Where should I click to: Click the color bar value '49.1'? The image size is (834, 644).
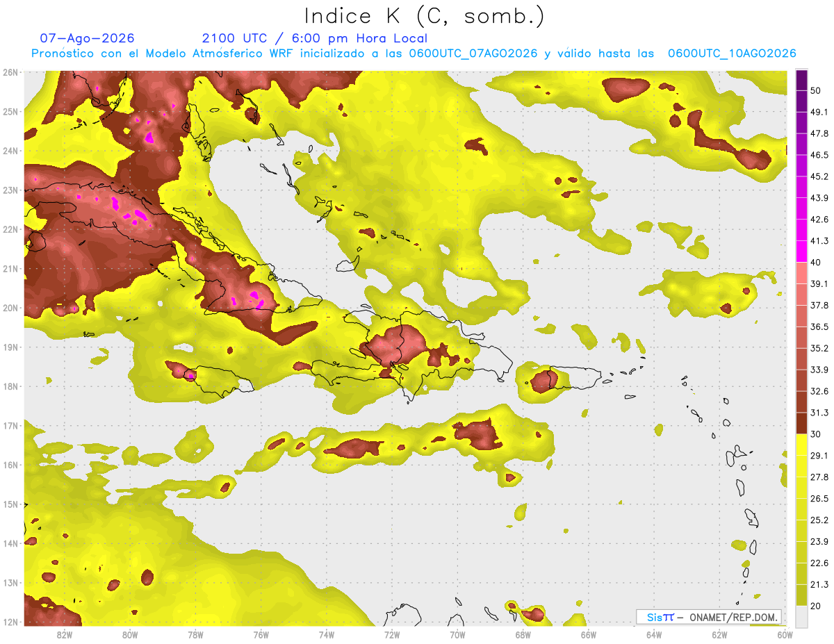click(x=819, y=112)
